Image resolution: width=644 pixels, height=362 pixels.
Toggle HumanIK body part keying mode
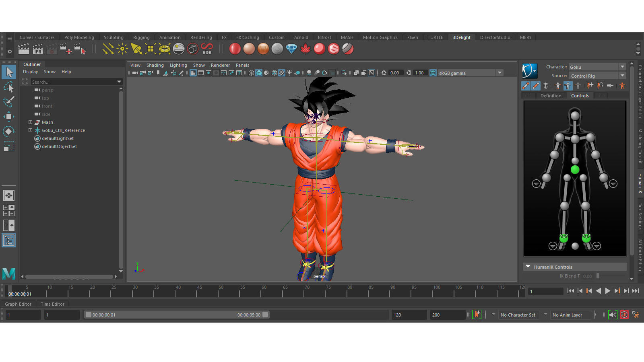tap(568, 86)
